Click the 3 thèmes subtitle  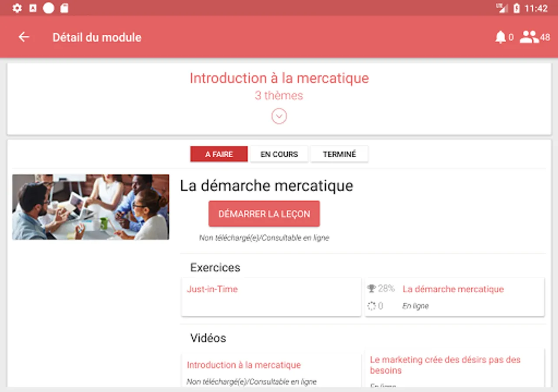coord(279,95)
